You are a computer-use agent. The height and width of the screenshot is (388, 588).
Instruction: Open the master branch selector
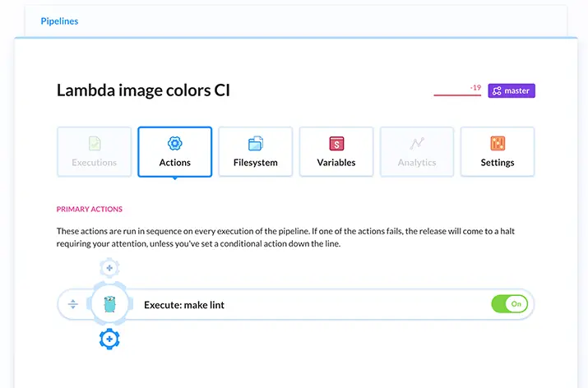(x=512, y=90)
